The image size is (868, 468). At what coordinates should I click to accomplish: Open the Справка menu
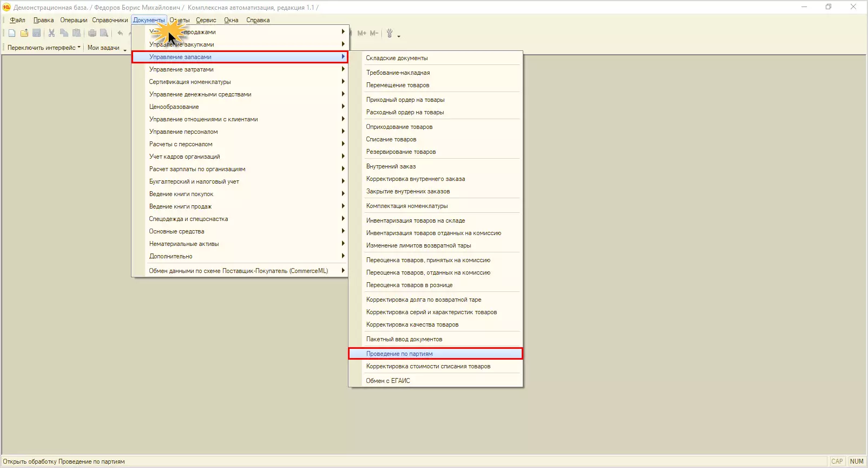258,20
